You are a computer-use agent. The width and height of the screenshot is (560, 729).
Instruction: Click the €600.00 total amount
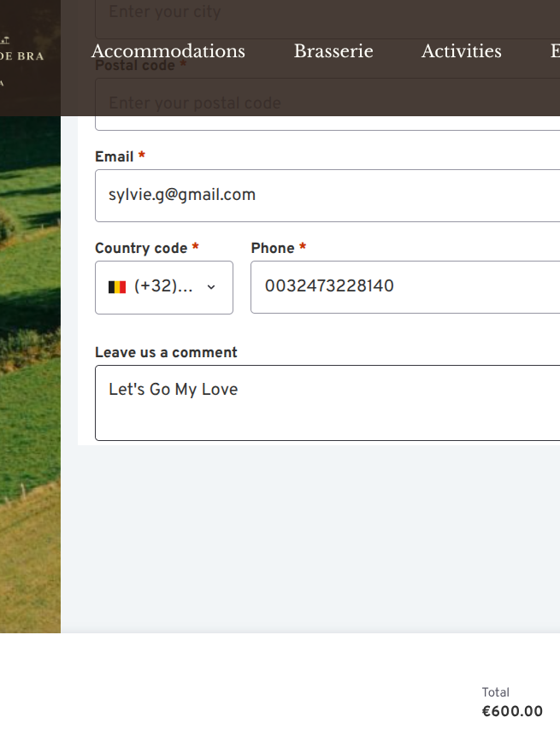[512, 711]
